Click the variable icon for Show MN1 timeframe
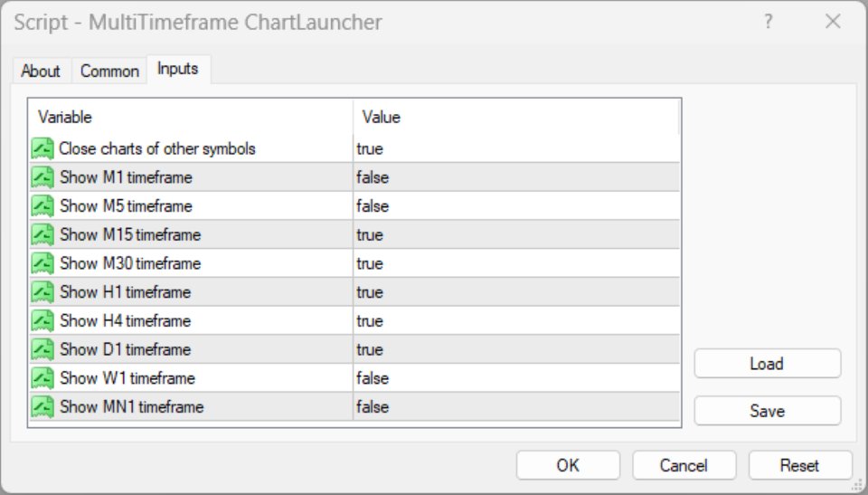The height and width of the screenshot is (495, 868). pyautogui.click(x=42, y=407)
